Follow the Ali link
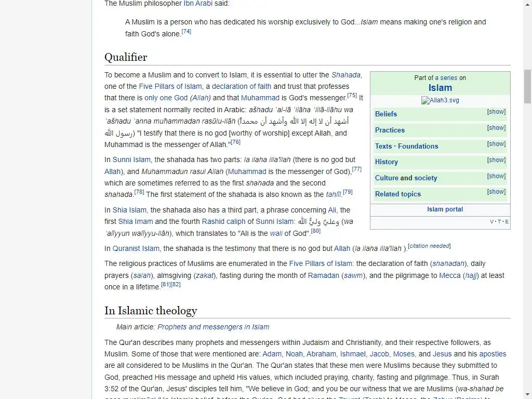532x399 pixels. tap(332, 210)
